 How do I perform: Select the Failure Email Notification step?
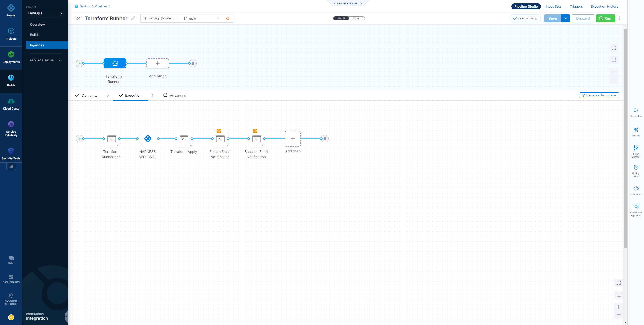(x=220, y=139)
